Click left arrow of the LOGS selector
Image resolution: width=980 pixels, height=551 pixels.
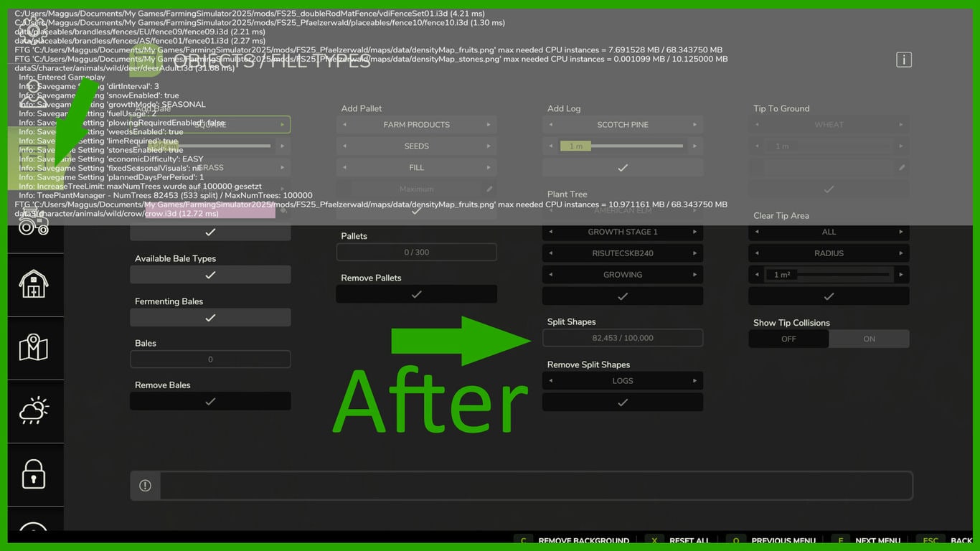(x=551, y=381)
